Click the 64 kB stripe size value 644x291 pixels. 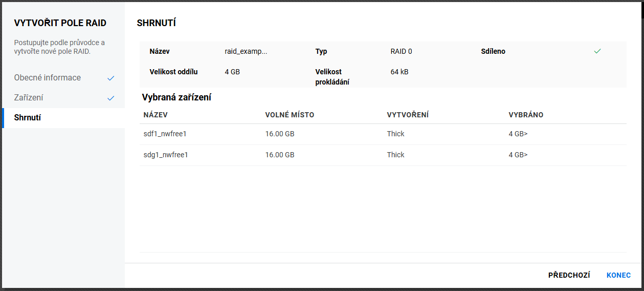point(399,72)
